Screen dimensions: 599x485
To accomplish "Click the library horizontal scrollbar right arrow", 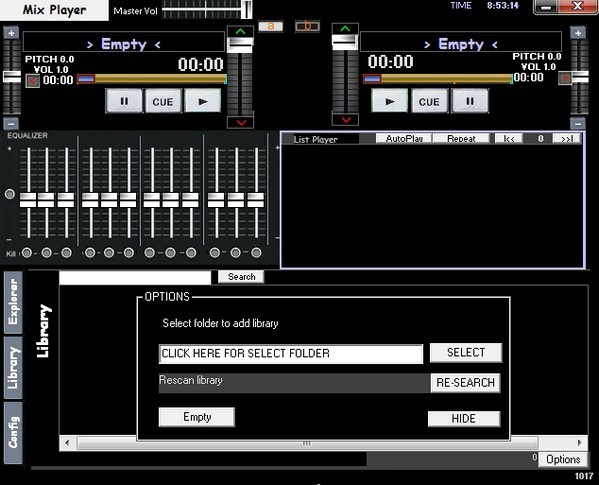I will [580, 443].
